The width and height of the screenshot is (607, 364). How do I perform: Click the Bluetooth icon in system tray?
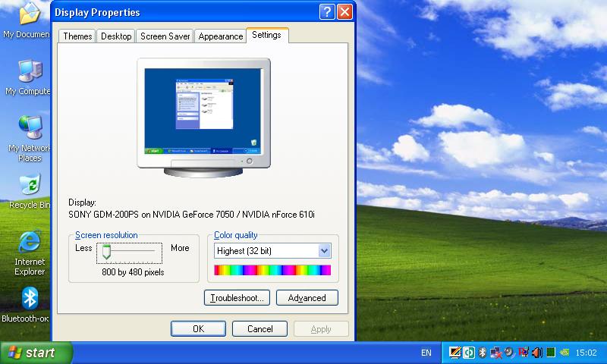[x=482, y=353]
